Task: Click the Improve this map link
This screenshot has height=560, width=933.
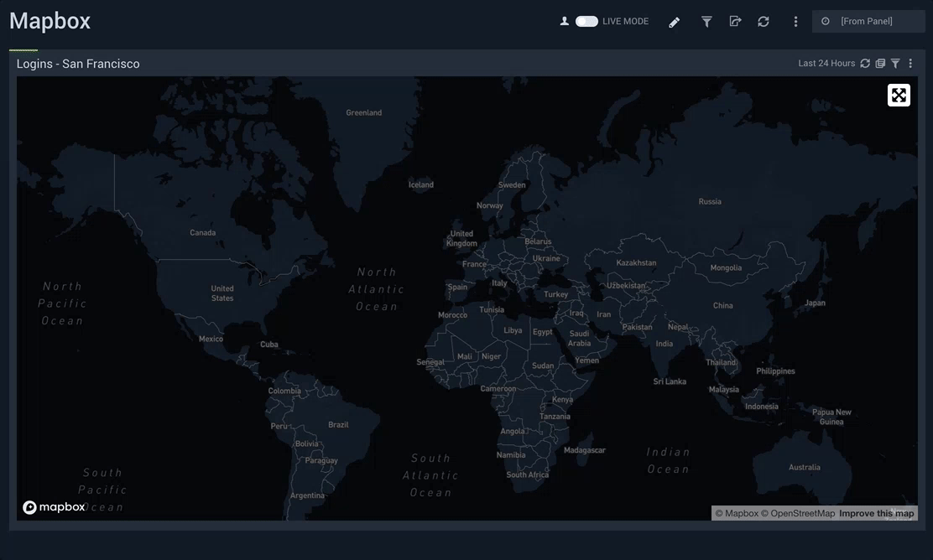Action: coord(877,514)
